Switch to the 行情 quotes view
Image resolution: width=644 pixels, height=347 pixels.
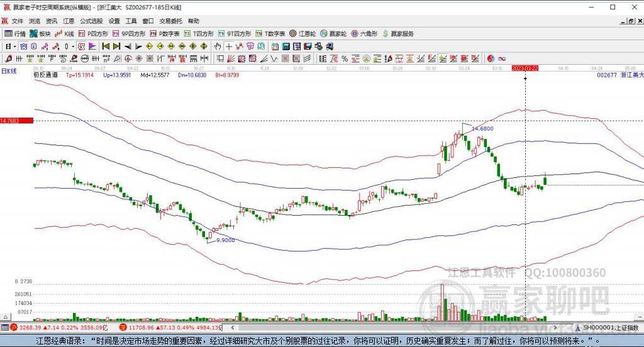pos(15,34)
